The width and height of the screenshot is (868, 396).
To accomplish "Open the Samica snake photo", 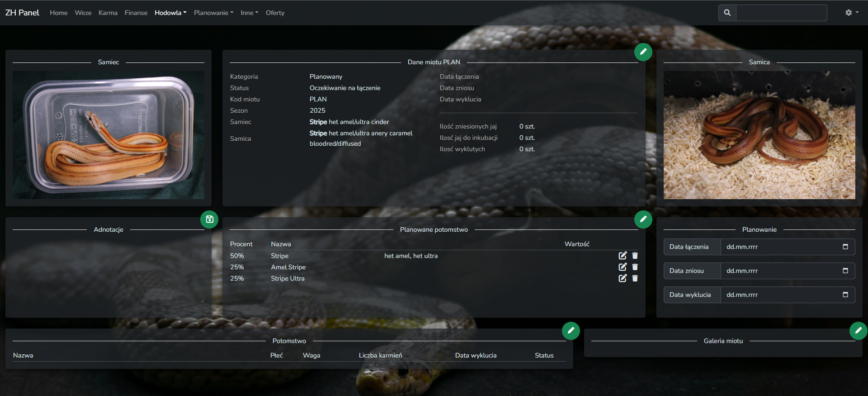I will point(759,135).
